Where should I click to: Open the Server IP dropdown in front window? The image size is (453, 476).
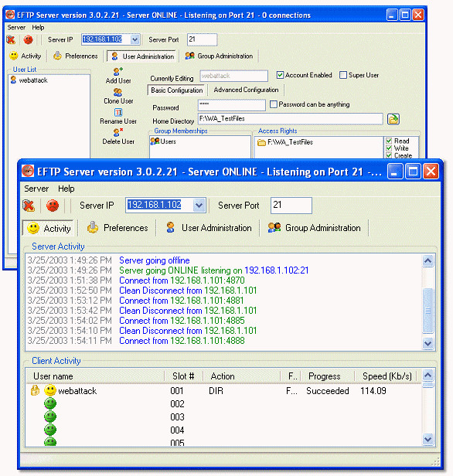click(199, 206)
